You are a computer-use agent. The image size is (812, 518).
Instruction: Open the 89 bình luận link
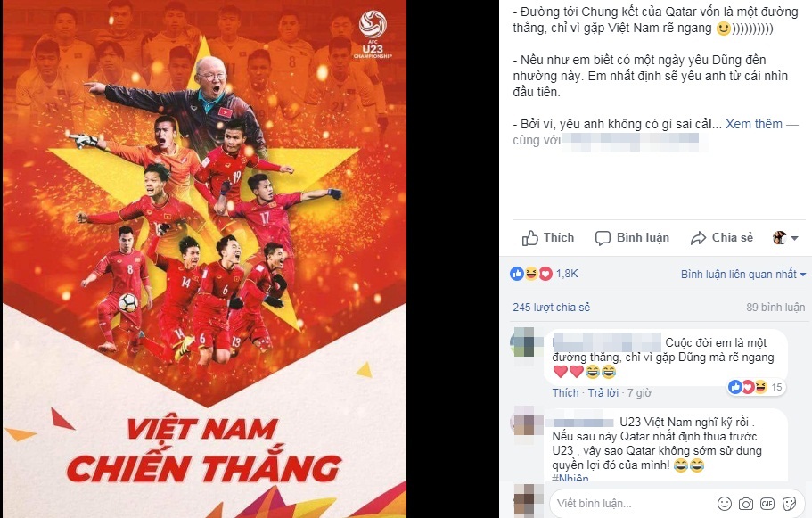point(775,308)
